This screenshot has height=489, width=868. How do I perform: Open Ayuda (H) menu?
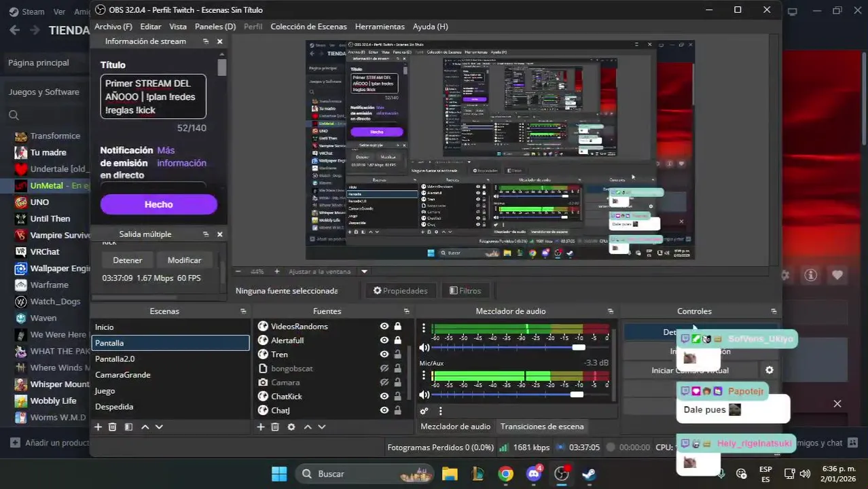pyautogui.click(x=431, y=26)
